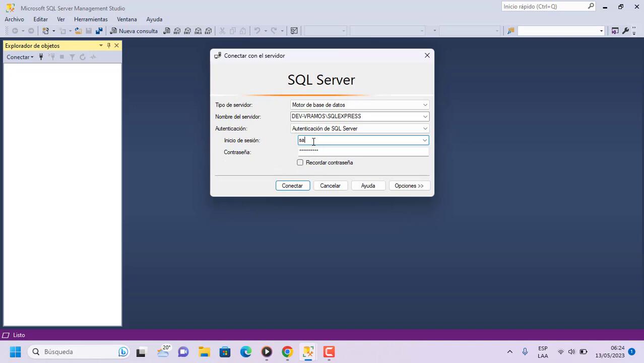Click the Open File folder icon
The image size is (644, 363).
point(78,31)
